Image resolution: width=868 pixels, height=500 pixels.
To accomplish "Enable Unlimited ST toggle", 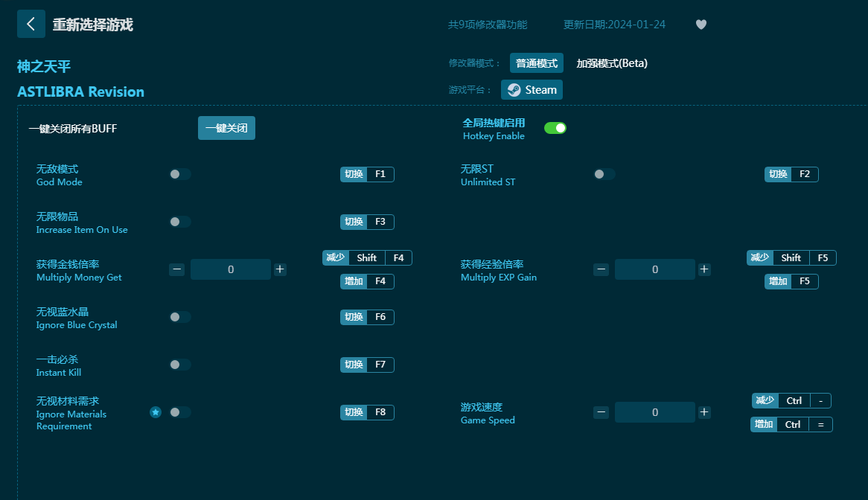I will (604, 174).
